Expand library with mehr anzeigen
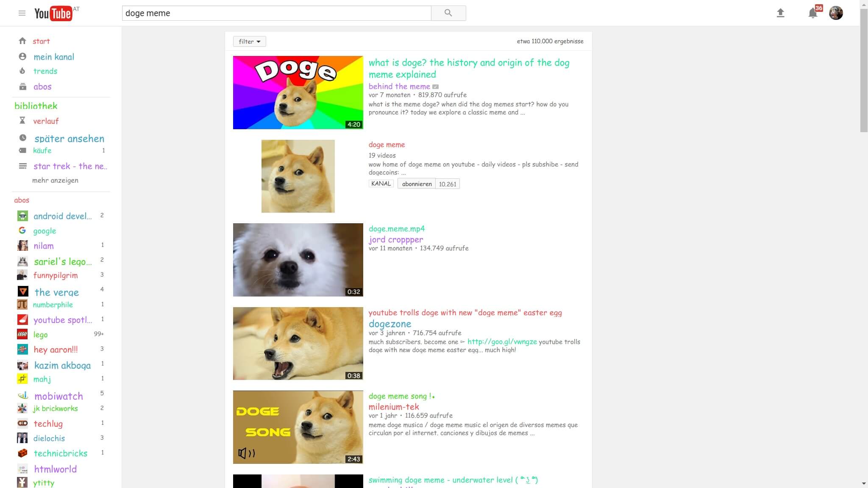Image resolution: width=868 pixels, height=488 pixels. 55,180
